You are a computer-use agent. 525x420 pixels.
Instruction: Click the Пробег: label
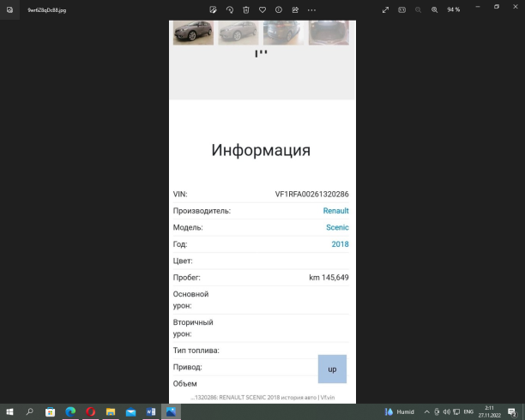tap(186, 278)
